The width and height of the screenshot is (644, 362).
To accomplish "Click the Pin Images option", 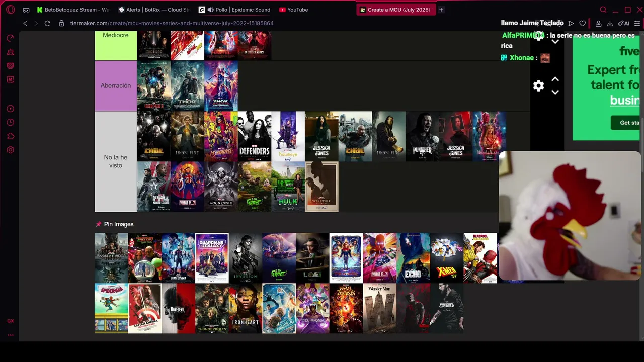I will click(114, 224).
